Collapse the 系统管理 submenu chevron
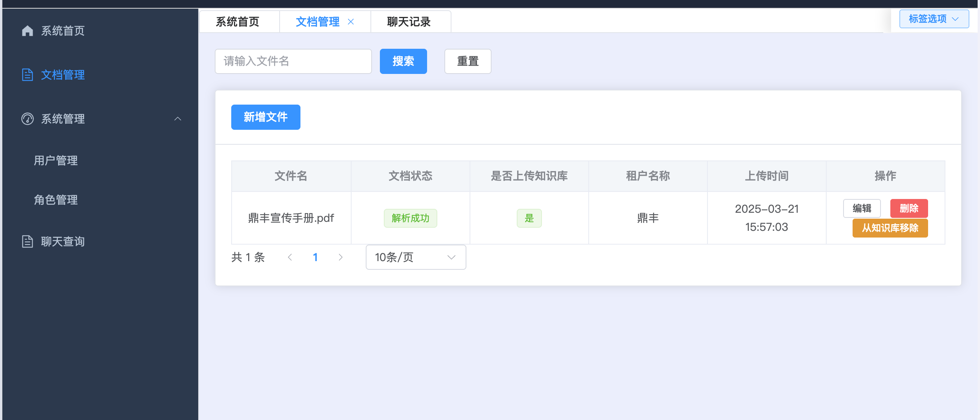980x420 pixels. pos(178,119)
